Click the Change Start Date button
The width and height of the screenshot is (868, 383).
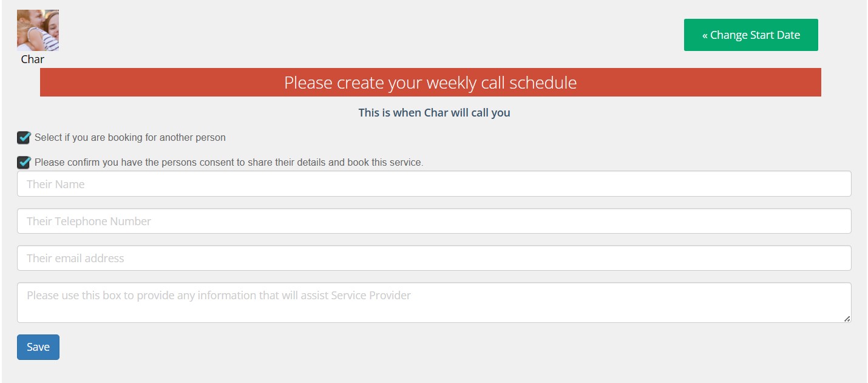click(x=751, y=35)
